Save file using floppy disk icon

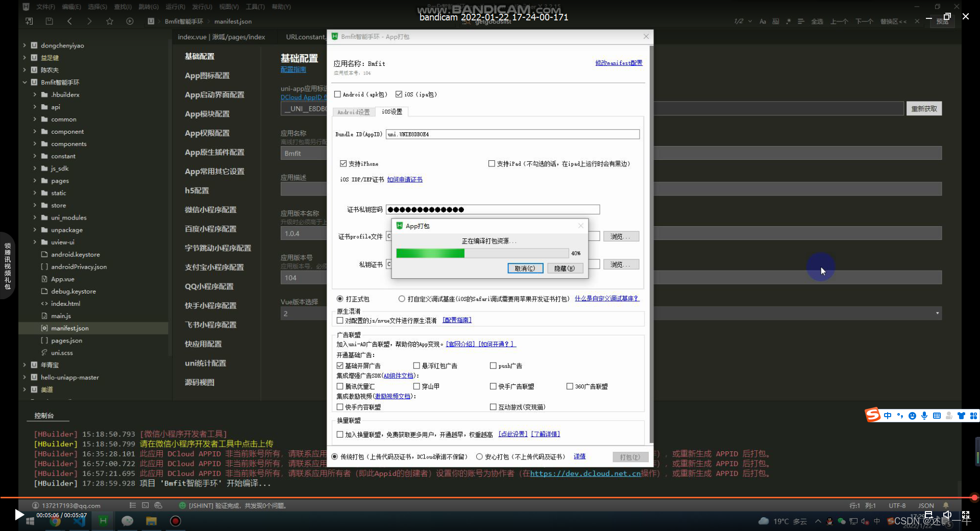point(49,21)
